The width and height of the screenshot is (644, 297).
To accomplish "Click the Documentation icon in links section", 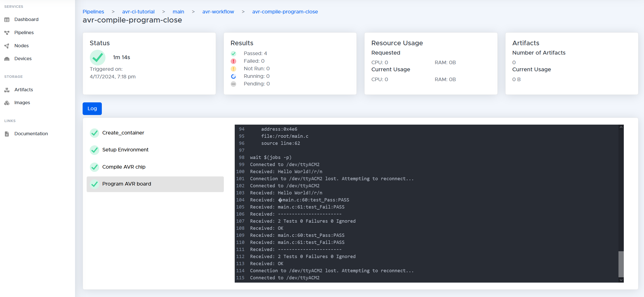I will tap(6, 133).
